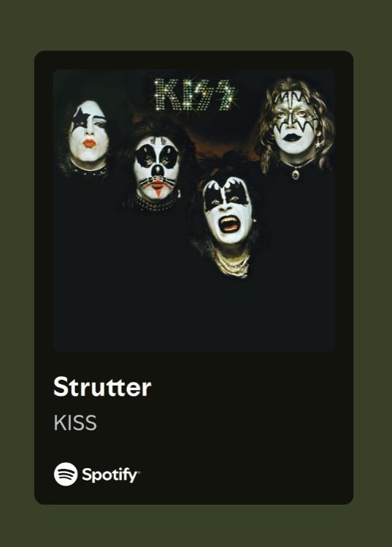The image size is (392, 547).
Task: Click the red lips of star-eye face
Action: pyautogui.click(x=89, y=143)
